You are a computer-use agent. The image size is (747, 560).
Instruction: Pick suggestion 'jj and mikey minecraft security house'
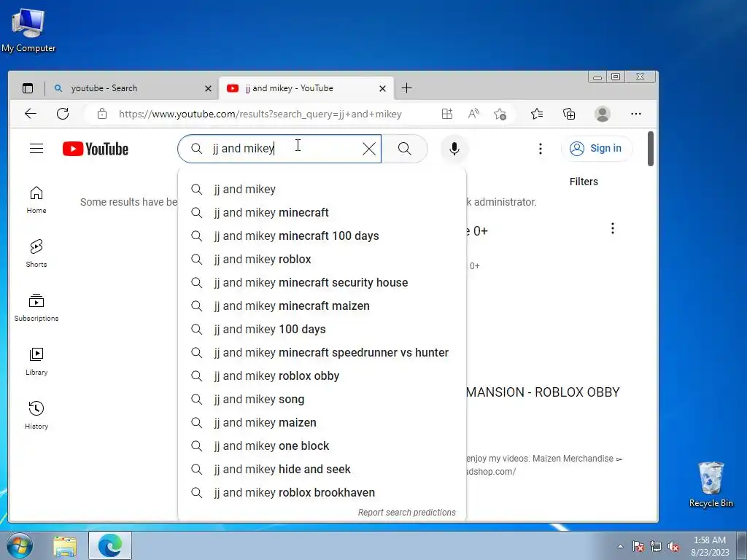click(322, 282)
